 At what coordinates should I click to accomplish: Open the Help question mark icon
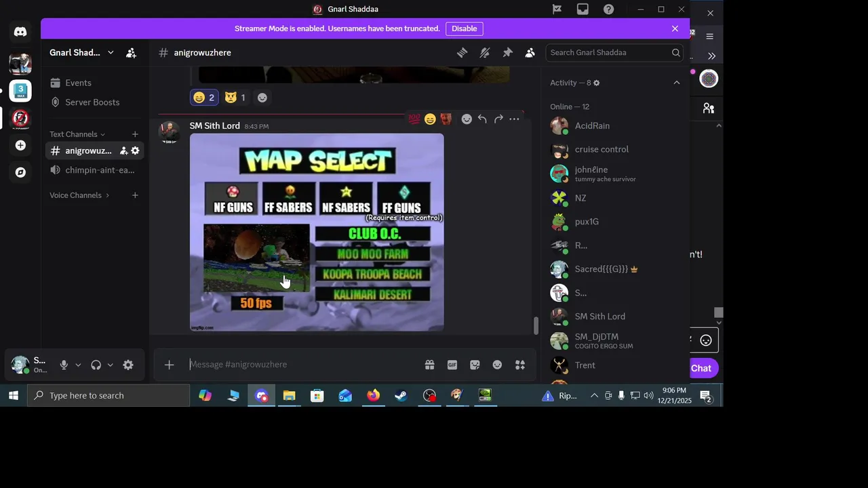tap(608, 9)
